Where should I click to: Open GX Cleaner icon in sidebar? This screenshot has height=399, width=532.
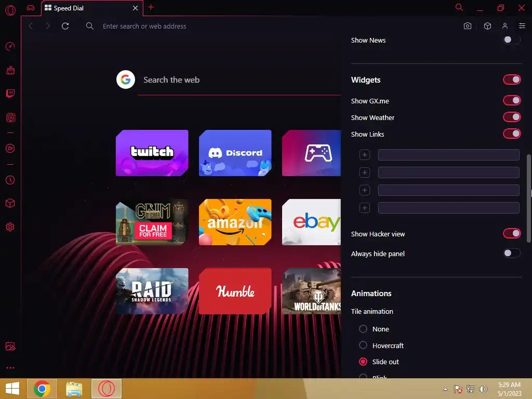pyautogui.click(x=10, y=70)
